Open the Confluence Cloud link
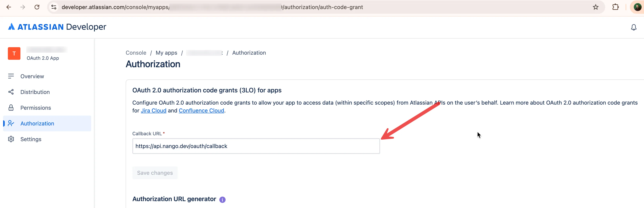644x208 pixels. click(201, 111)
